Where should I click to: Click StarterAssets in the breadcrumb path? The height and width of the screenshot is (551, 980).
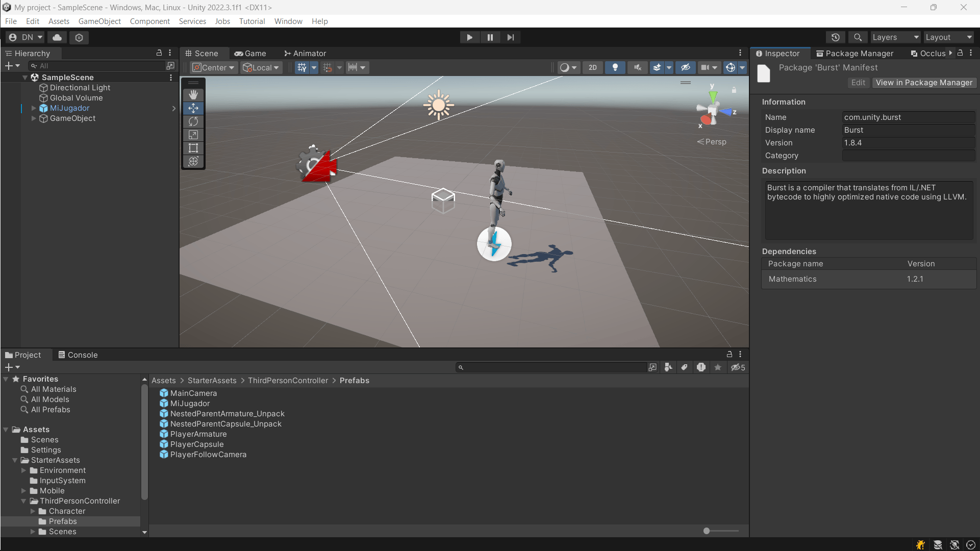[x=212, y=381]
